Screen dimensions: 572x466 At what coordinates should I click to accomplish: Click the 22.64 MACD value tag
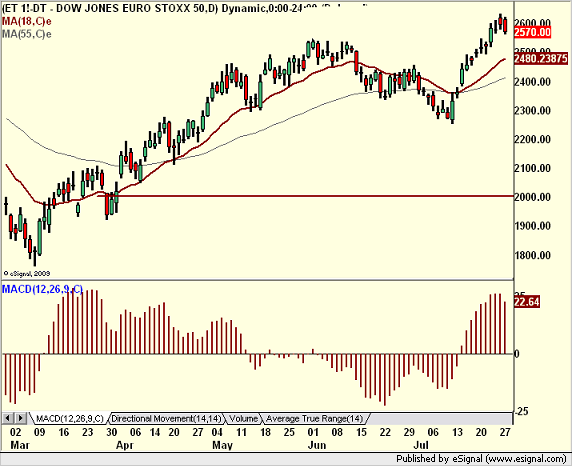pos(526,302)
